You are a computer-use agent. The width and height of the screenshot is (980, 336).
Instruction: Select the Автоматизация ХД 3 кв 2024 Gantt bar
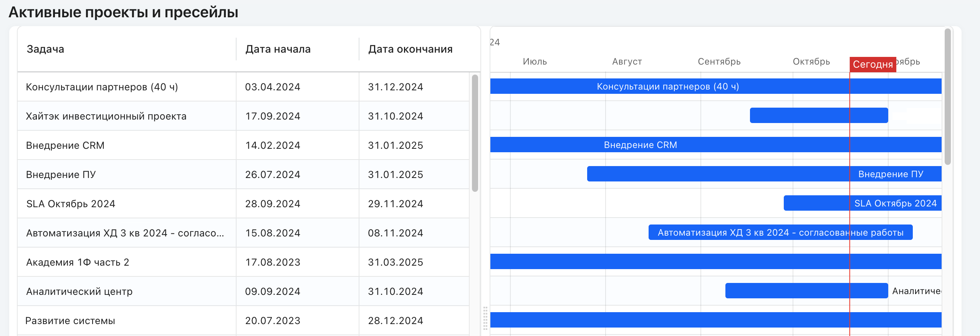coord(780,233)
